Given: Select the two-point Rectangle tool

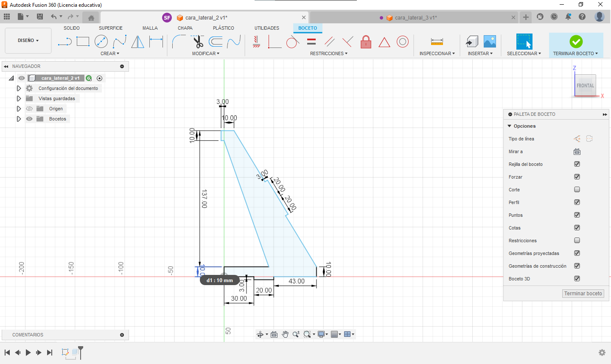Looking at the screenshot, I should (x=83, y=42).
